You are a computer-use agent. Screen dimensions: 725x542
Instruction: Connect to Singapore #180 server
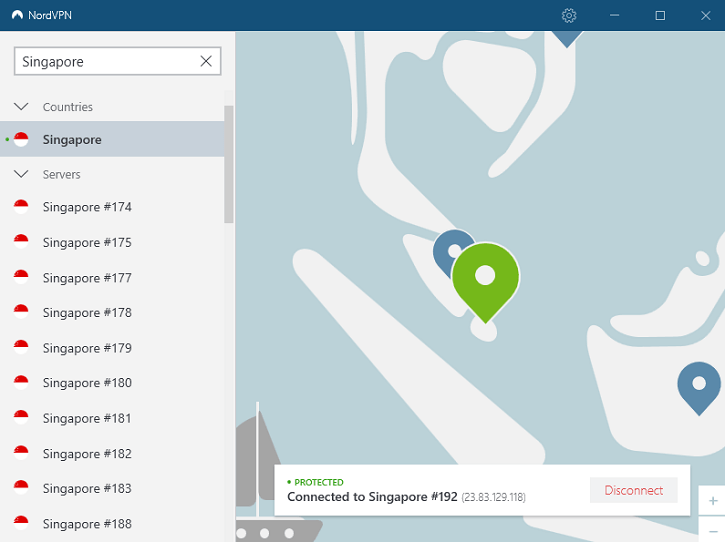112,383
